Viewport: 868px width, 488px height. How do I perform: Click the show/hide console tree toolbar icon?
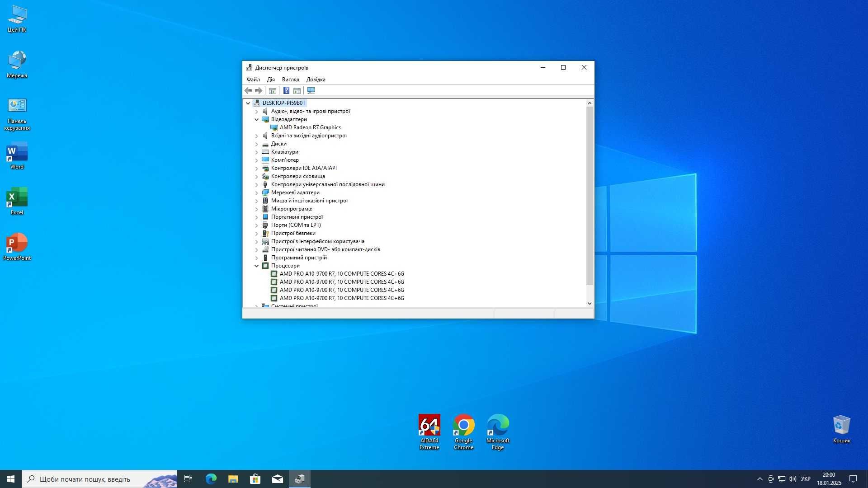click(273, 91)
